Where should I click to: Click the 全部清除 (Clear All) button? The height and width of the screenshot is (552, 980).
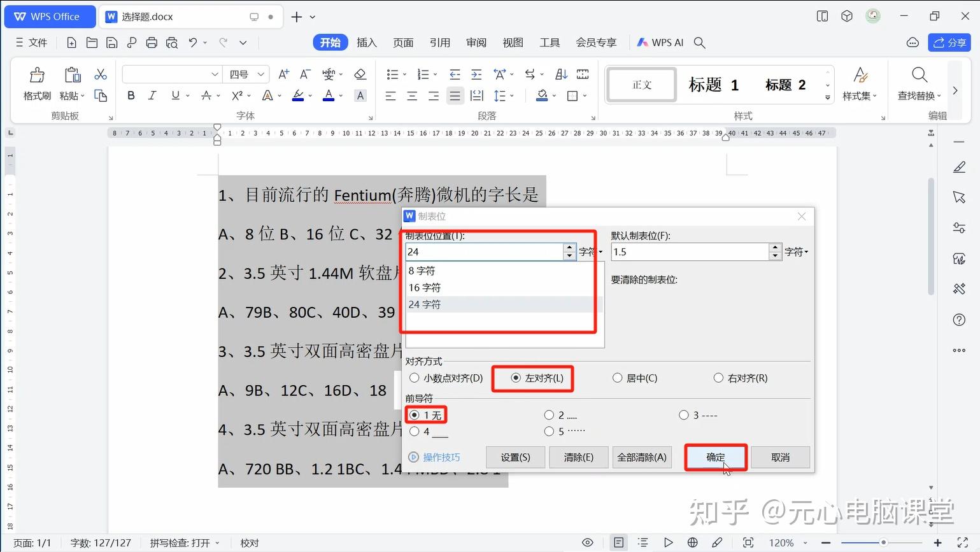641,457
